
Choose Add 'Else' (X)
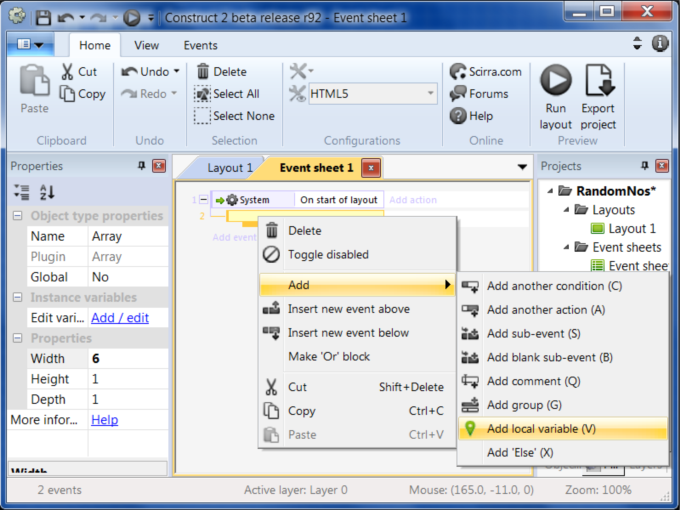[x=562, y=452]
